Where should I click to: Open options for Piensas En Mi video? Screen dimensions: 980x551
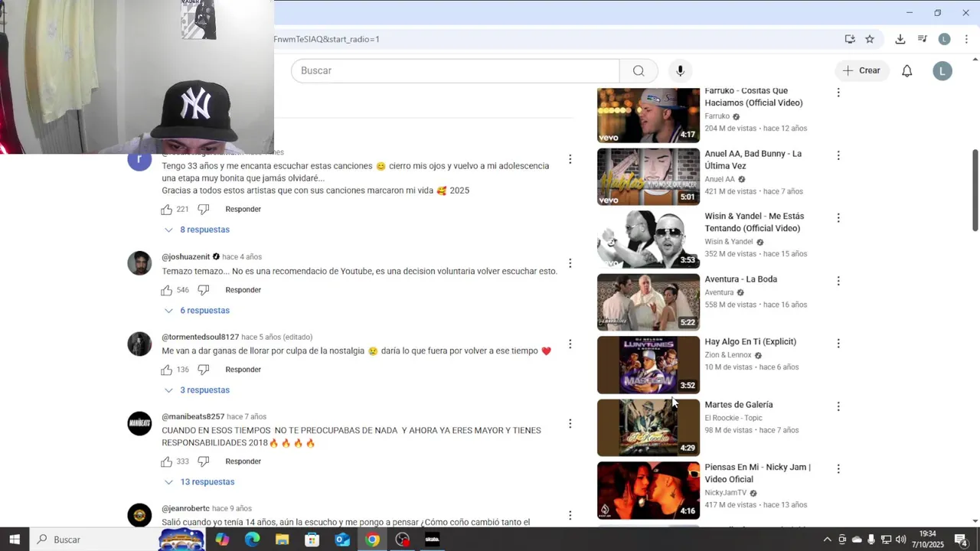pos(838,469)
